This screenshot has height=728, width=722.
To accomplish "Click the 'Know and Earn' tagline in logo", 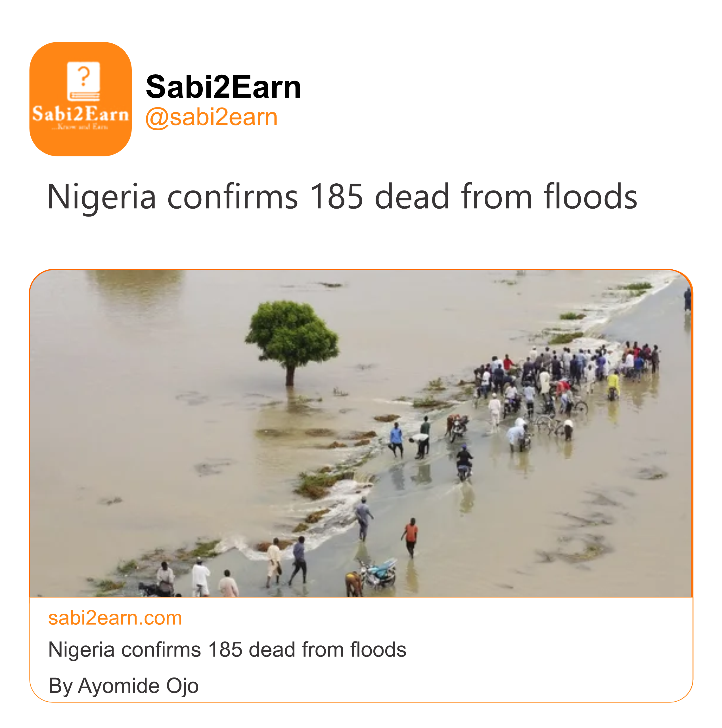I will point(80,127).
